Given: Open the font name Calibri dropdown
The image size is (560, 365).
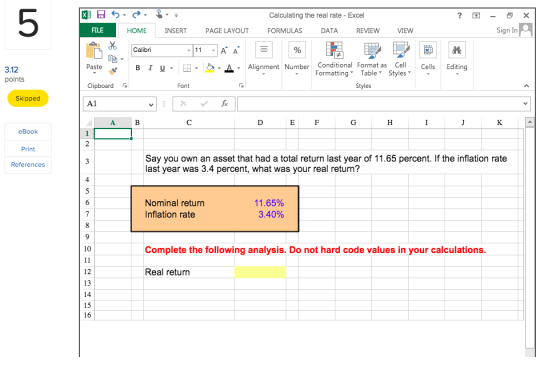Looking at the screenshot, I should click(x=189, y=50).
